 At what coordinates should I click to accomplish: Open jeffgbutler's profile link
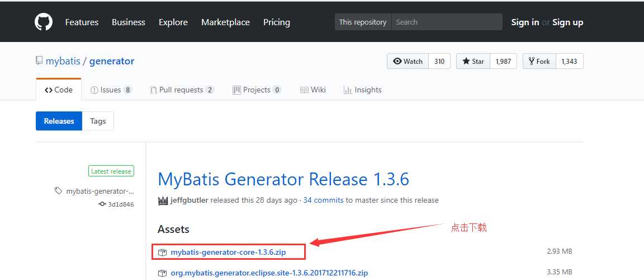190,200
